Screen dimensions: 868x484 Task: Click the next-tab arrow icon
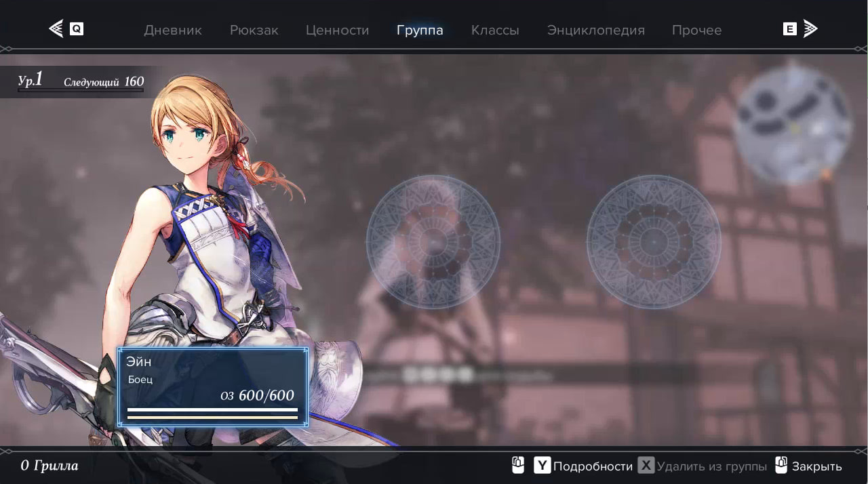click(810, 29)
